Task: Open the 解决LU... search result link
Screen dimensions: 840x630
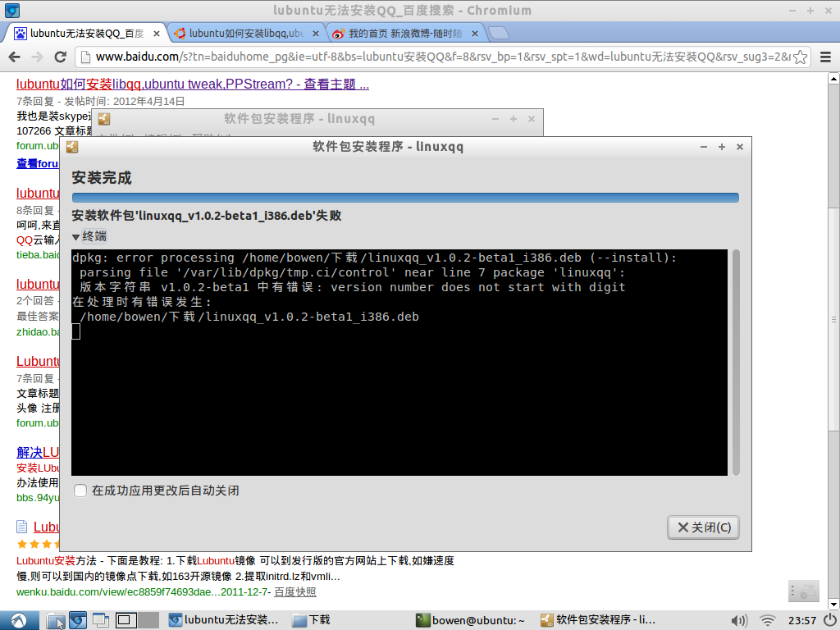Action: pos(38,452)
